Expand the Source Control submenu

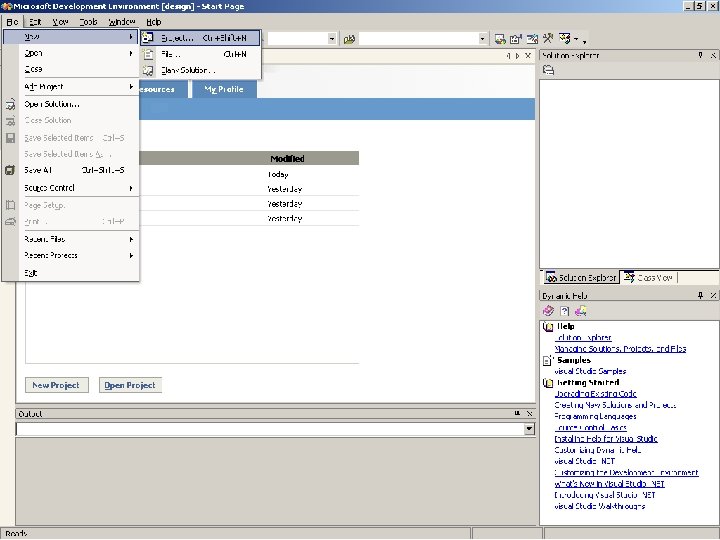(x=71, y=188)
